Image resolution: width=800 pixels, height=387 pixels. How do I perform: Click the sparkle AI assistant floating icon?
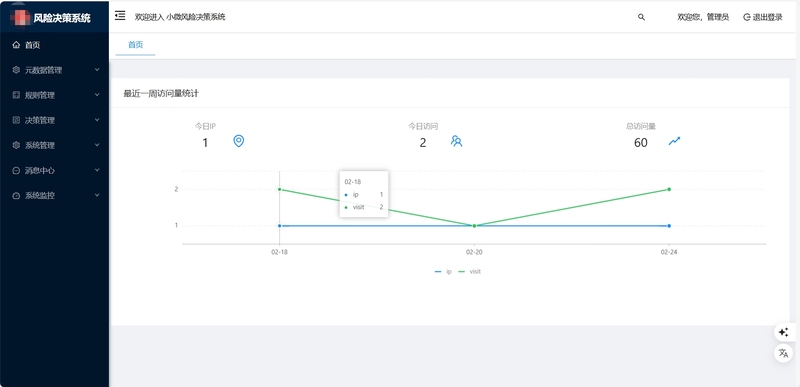click(783, 332)
